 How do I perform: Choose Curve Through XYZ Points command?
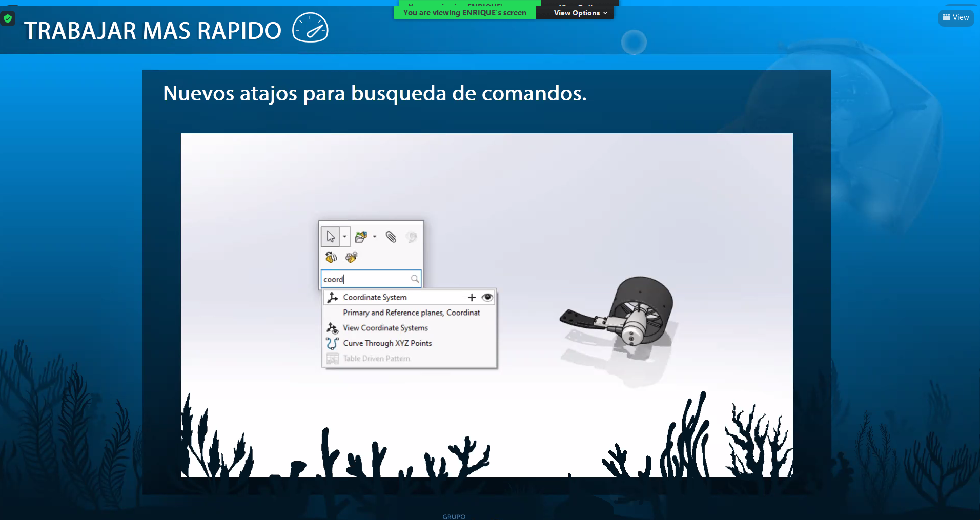[387, 343]
